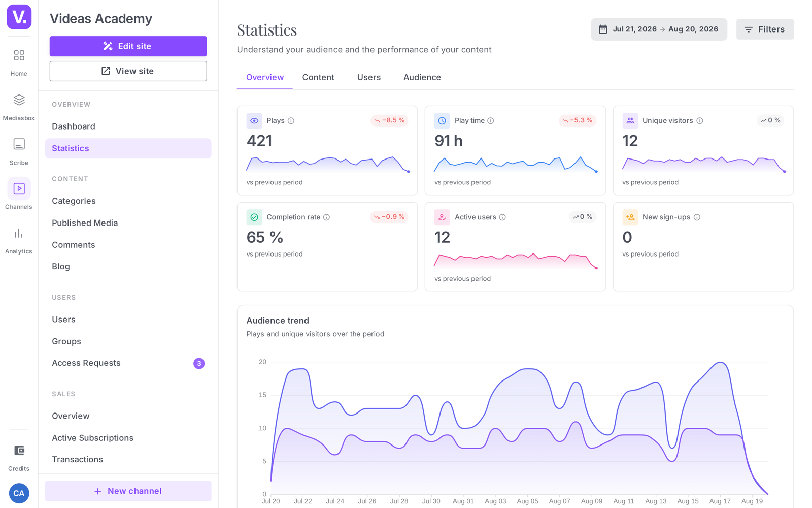Show info tooltip next to Plays
The width and height of the screenshot is (812, 508).
click(291, 121)
